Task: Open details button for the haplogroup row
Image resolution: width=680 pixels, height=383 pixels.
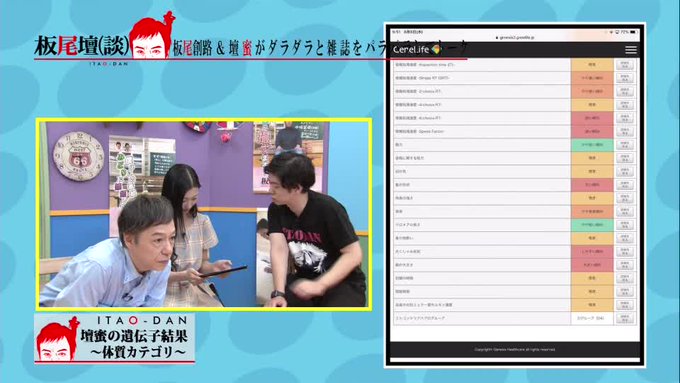Action: tap(624, 318)
